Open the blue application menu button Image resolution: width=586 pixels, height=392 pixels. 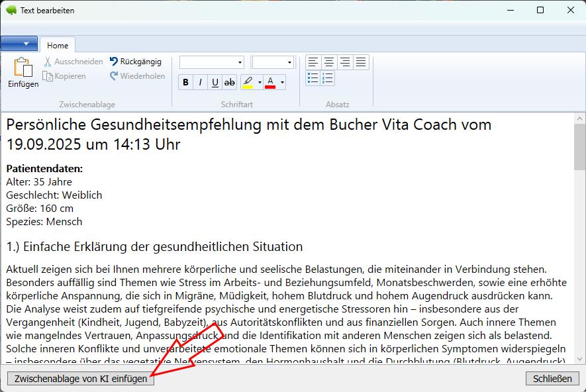click(x=19, y=44)
